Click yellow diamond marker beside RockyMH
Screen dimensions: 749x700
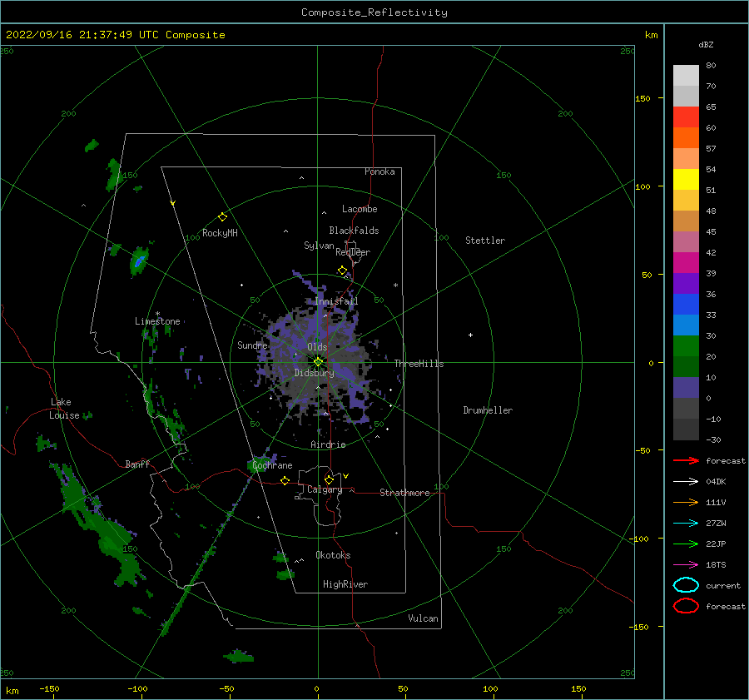pos(222,217)
